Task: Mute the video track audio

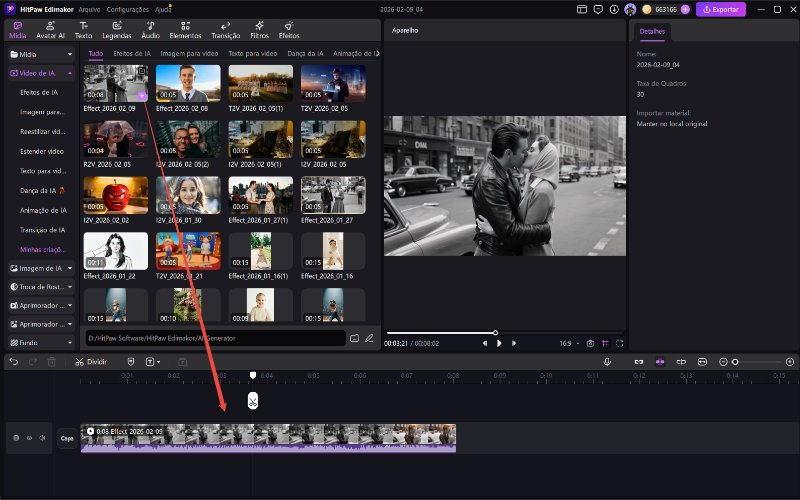Action: click(42, 438)
